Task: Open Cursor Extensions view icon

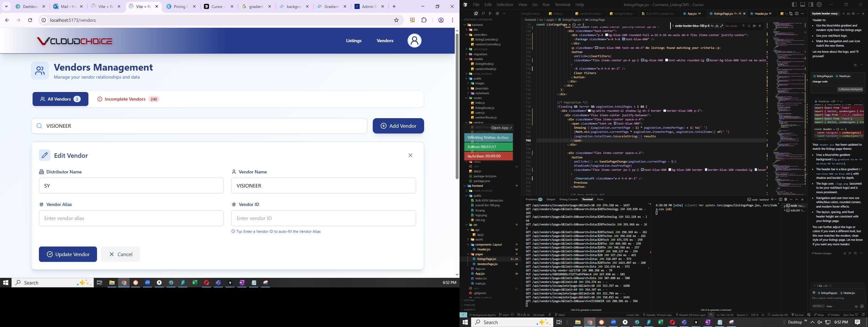Action: tap(498, 13)
